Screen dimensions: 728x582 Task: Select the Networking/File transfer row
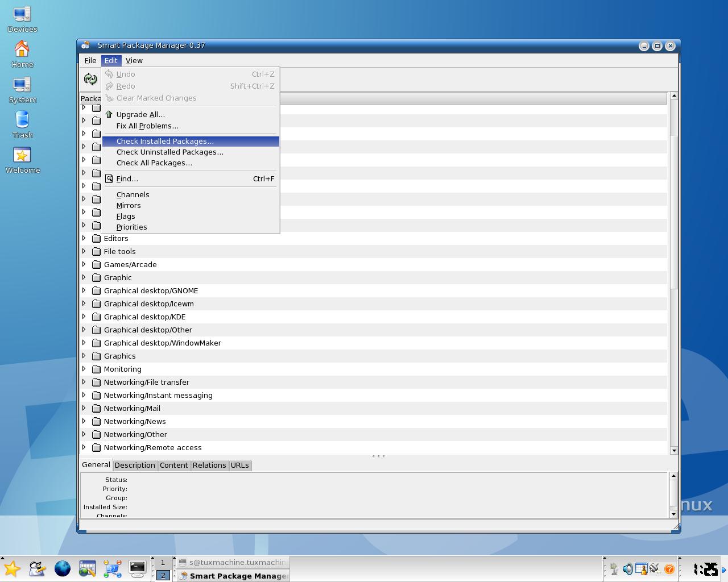click(374, 383)
